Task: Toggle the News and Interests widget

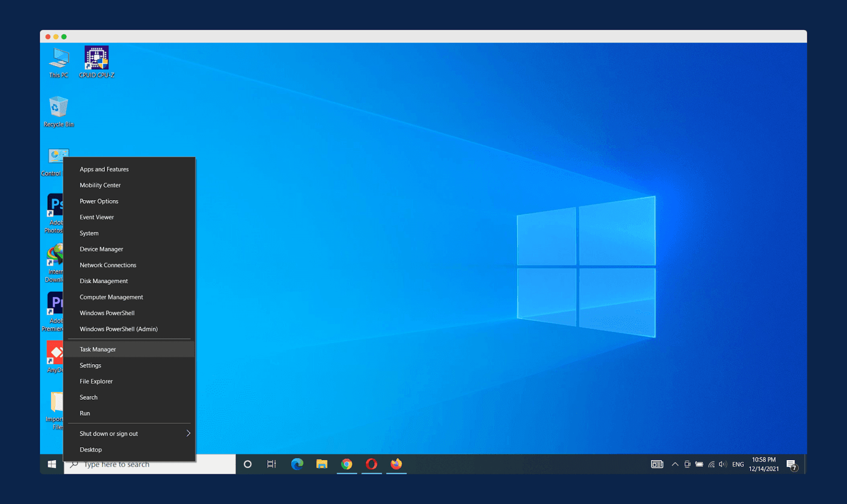Action: 656,464
